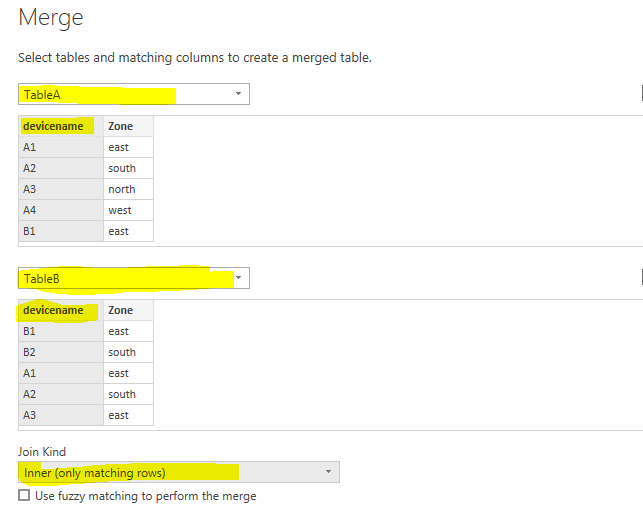Image resolution: width=643 pixels, height=521 pixels.
Task: Click the east cell next to A3 in TableB
Action: point(128,415)
